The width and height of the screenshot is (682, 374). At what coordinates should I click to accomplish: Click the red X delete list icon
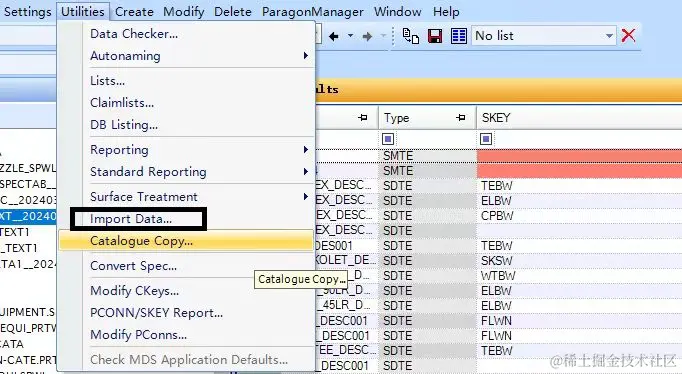(628, 35)
